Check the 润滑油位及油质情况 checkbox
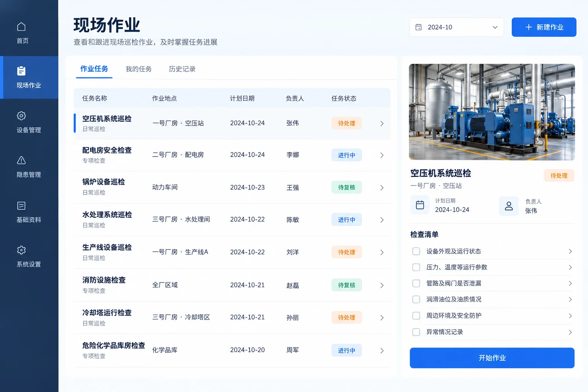The image size is (588, 392). click(x=416, y=299)
